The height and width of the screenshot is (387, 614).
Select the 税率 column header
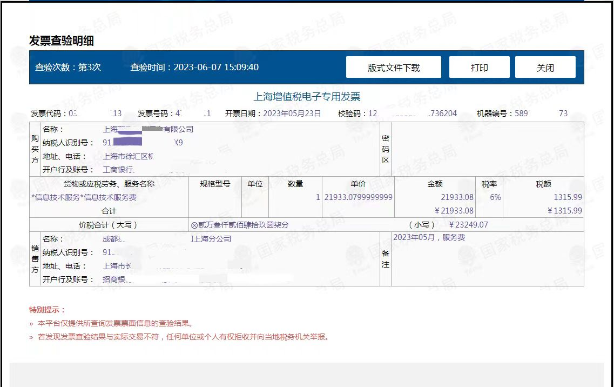(489, 184)
